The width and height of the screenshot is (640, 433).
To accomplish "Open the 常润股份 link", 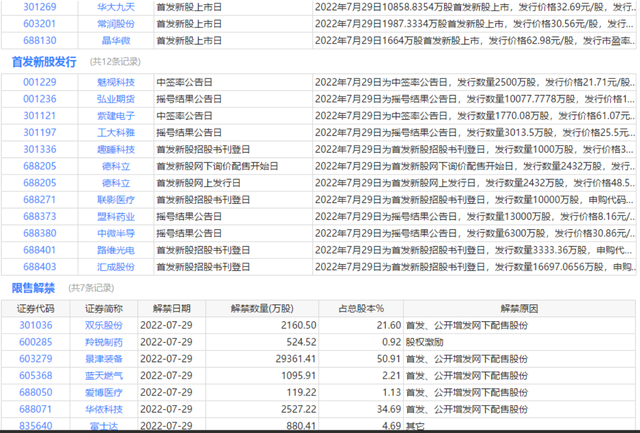I will [x=116, y=24].
